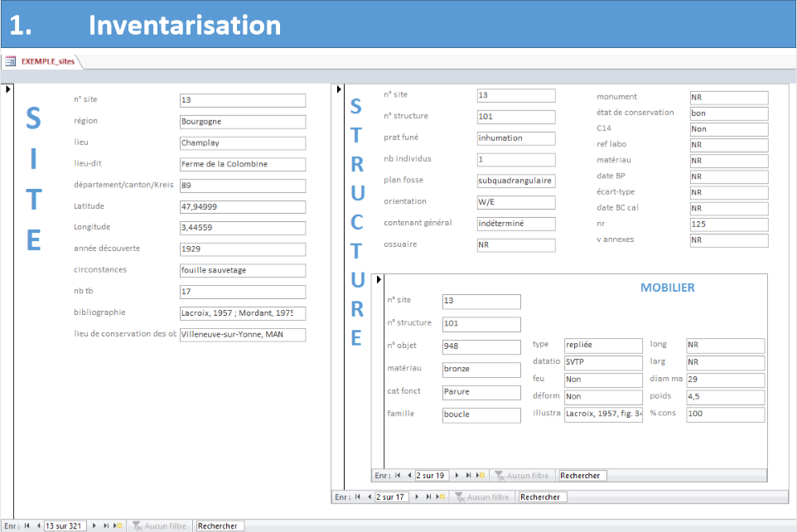Image resolution: width=797 pixels, height=532 pixels.
Task: Click Rechercher box in main site bar
Action: click(220, 526)
